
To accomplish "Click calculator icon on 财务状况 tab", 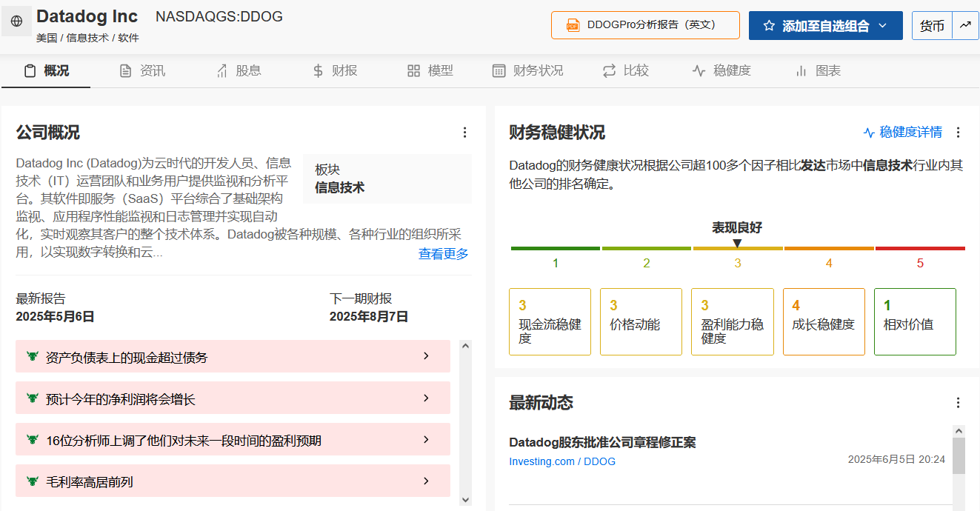I will pos(499,71).
